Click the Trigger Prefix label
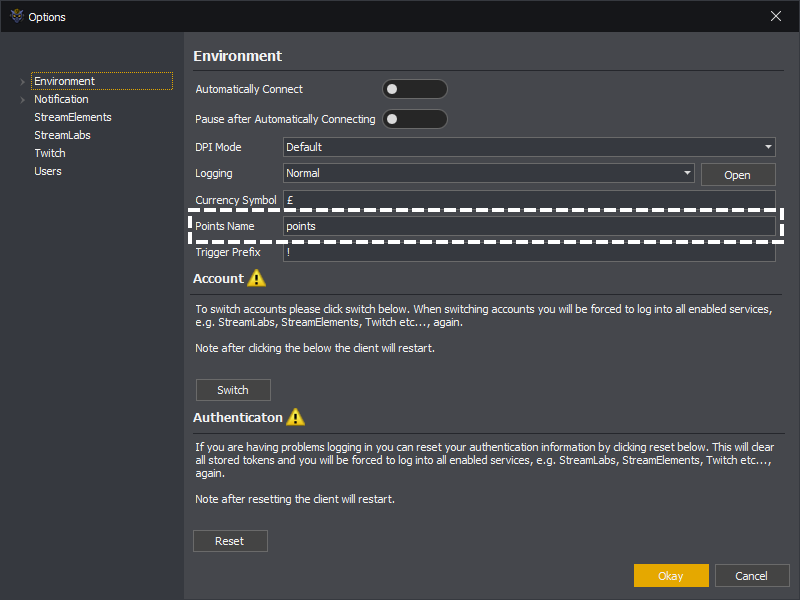This screenshot has height=600, width=800. [x=228, y=252]
